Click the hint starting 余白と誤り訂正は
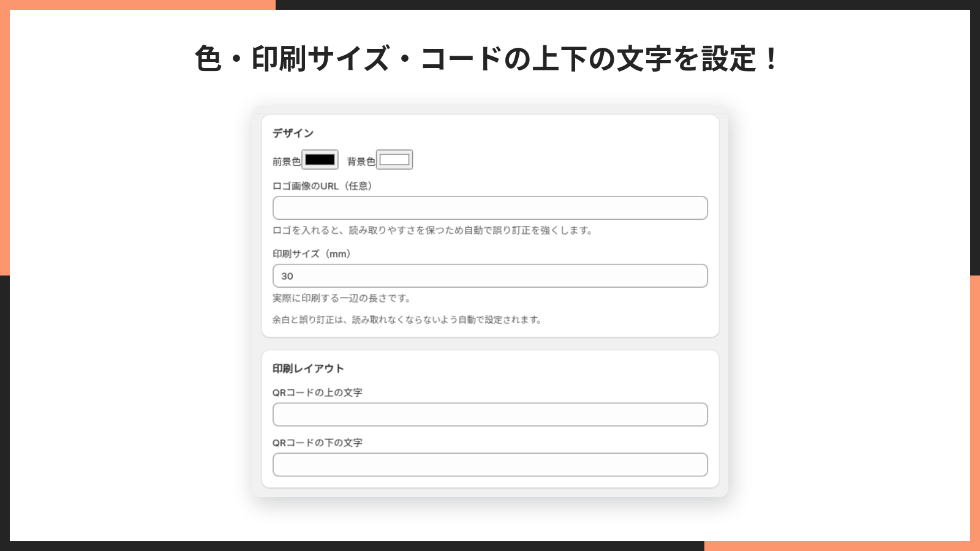Viewport: 980px width, 551px height. [407, 320]
